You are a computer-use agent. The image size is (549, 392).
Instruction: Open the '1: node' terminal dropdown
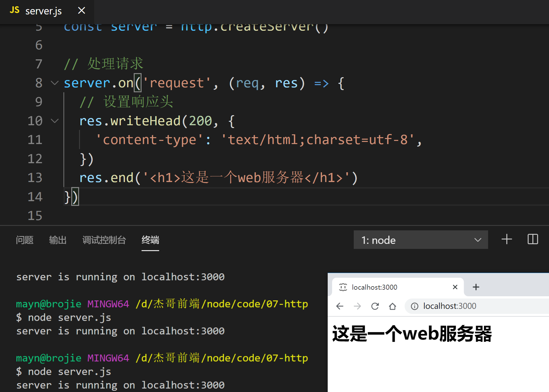421,240
